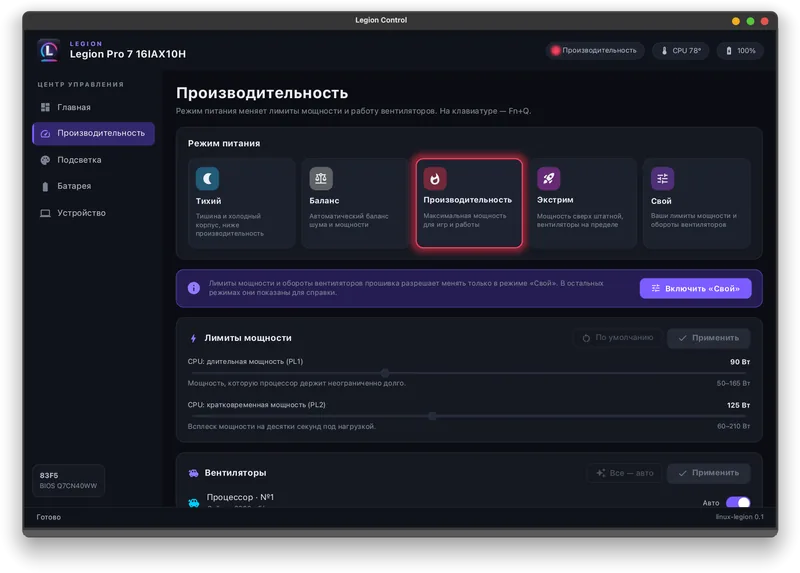This screenshot has height=573, width=800.
Task: Click the sliders icon of the Свой mode
Action: click(x=662, y=179)
